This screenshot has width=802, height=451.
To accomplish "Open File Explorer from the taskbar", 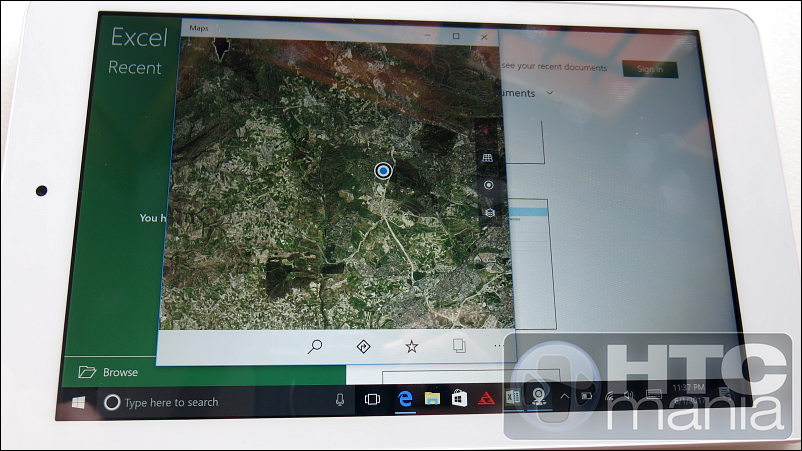I will [x=432, y=398].
